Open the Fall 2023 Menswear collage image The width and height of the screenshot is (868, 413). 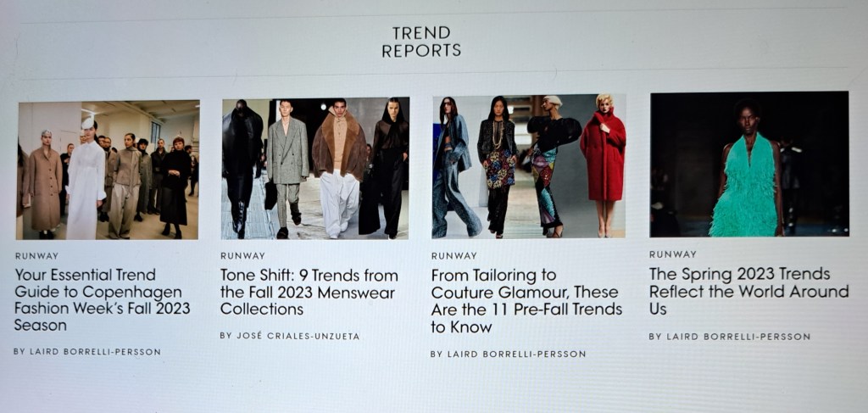click(315, 168)
